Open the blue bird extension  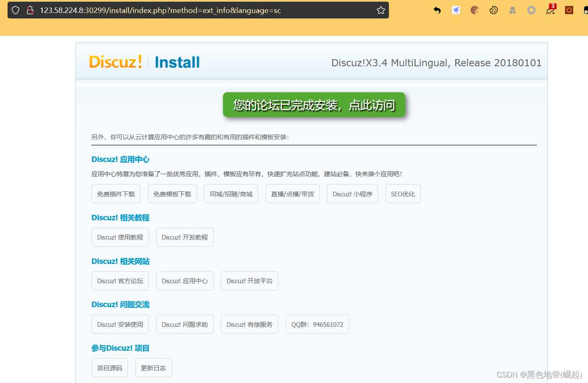[x=456, y=10]
